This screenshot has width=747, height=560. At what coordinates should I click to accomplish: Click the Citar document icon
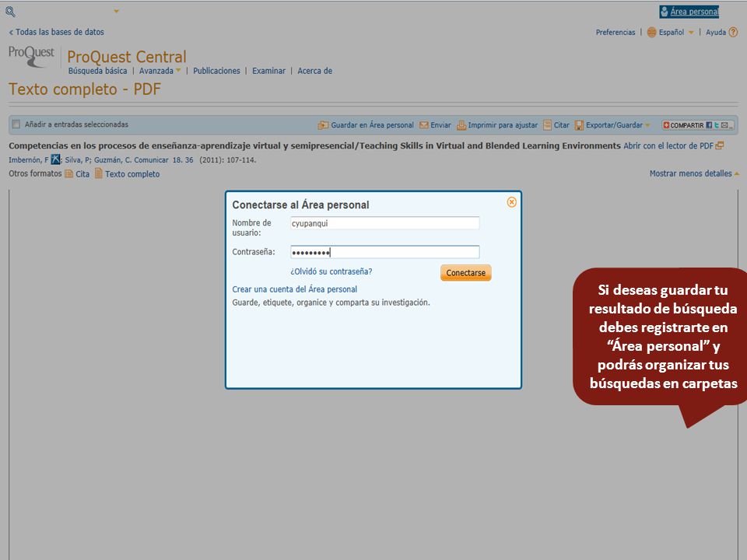[547, 124]
